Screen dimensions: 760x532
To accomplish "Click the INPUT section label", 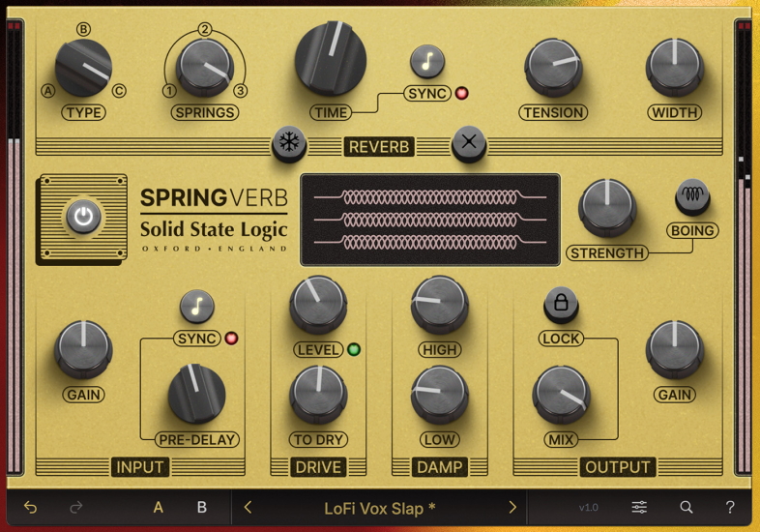I will (x=140, y=467).
